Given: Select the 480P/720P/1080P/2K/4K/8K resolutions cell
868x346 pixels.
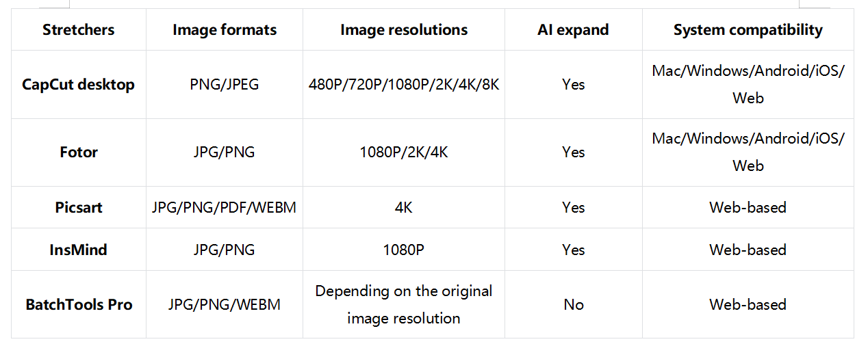Looking at the screenshot, I should click(x=404, y=85).
